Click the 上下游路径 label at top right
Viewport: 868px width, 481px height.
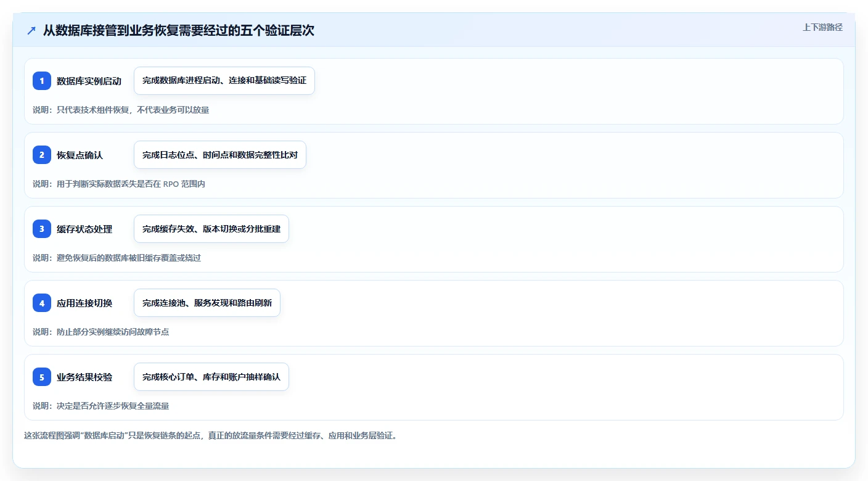tap(822, 27)
